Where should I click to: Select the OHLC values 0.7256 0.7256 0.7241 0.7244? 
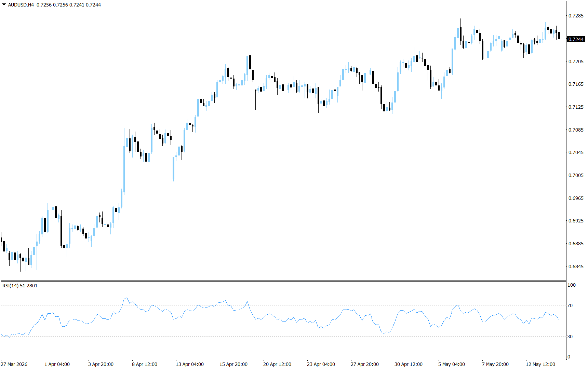[x=69, y=5]
